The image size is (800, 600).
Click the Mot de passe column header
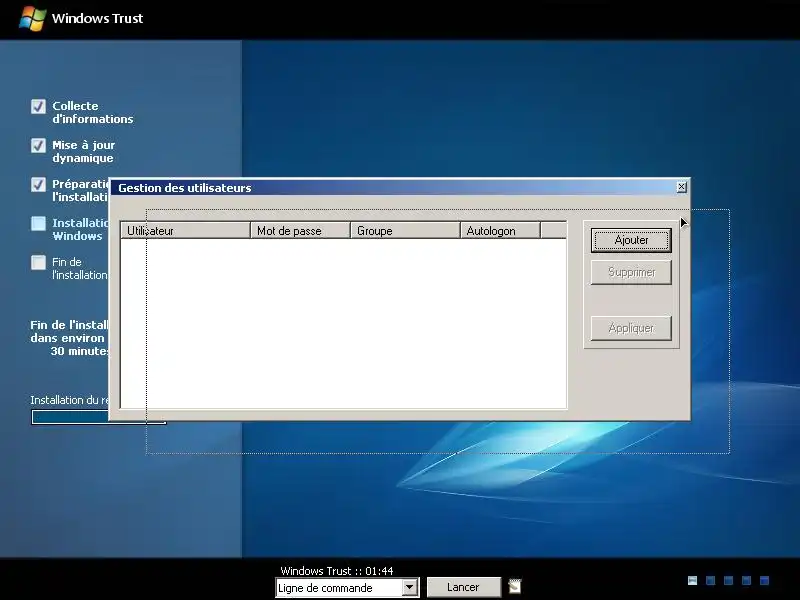click(300, 231)
